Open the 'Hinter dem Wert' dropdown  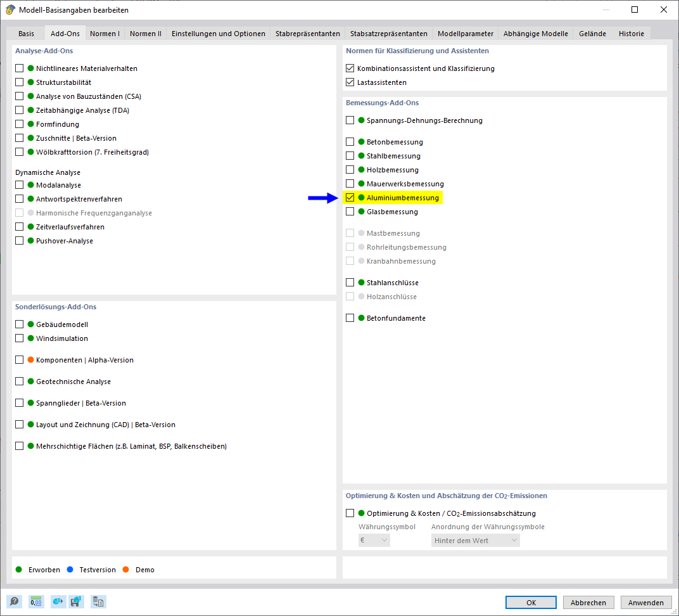(475, 540)
